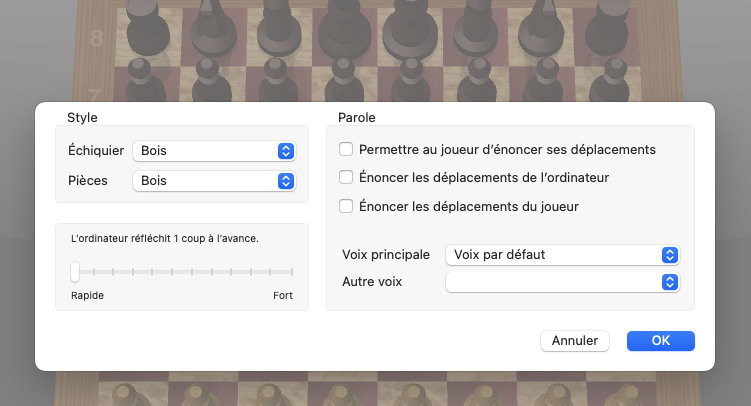
Task: Confirm settings with the OK button
Action: point(660,341)
